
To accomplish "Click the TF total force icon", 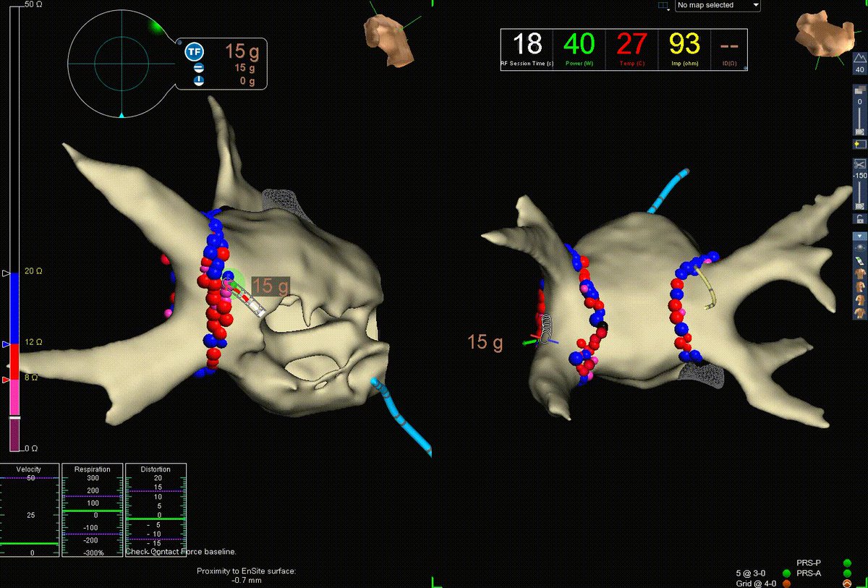I will [x=193, y=51].
